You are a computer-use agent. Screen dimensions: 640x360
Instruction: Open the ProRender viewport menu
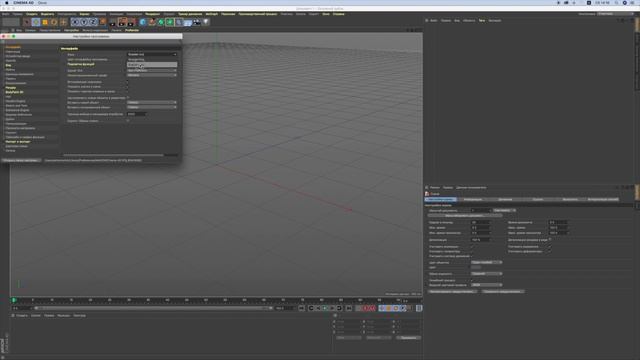132,30
